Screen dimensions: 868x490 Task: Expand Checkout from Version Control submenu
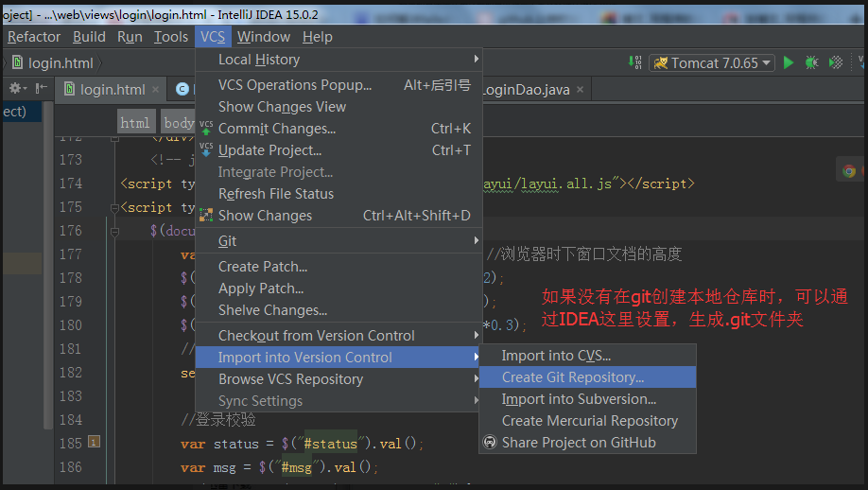339,336
